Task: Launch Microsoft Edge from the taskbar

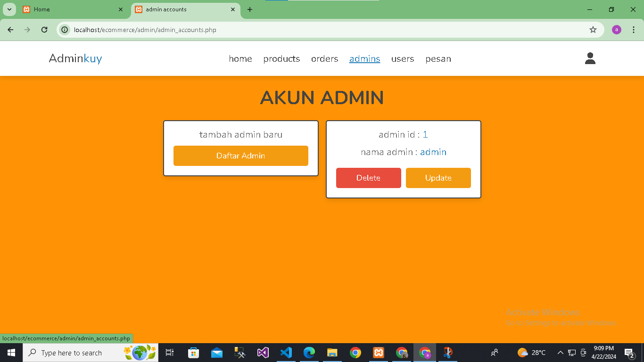Action: tap(309, 353)
